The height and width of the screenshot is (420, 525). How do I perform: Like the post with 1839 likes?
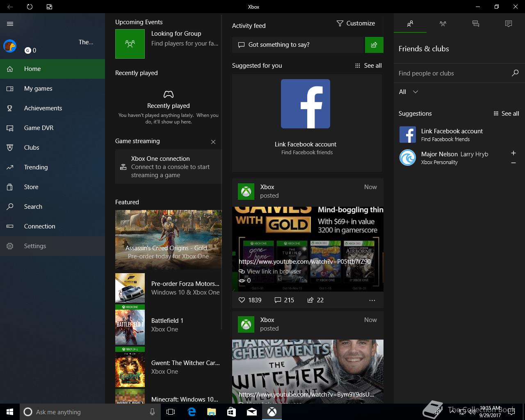250,300
